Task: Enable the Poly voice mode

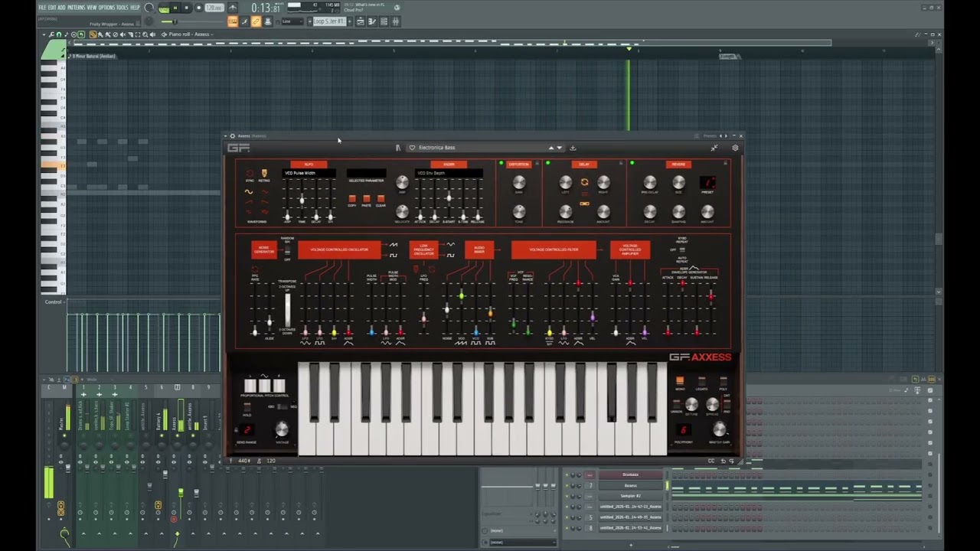Action: 723,380
